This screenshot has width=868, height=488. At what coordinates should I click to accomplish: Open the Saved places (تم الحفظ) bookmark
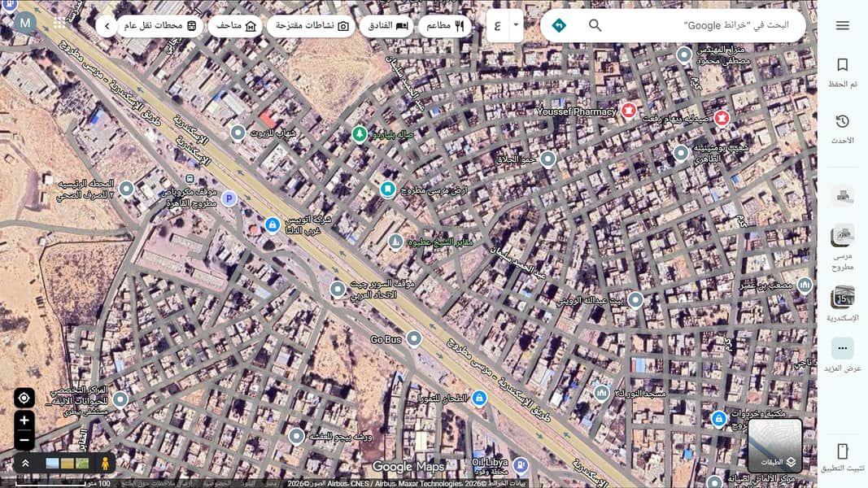843,72
